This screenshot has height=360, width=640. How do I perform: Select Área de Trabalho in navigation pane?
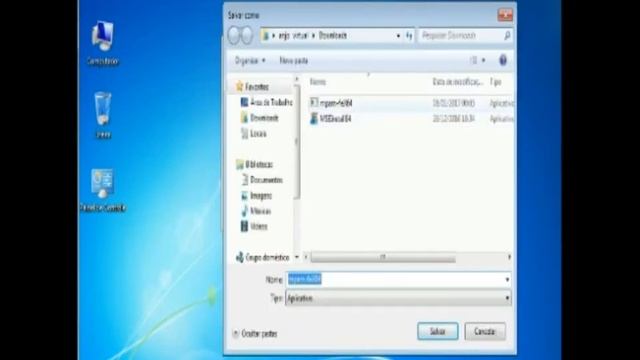[271, 102]
